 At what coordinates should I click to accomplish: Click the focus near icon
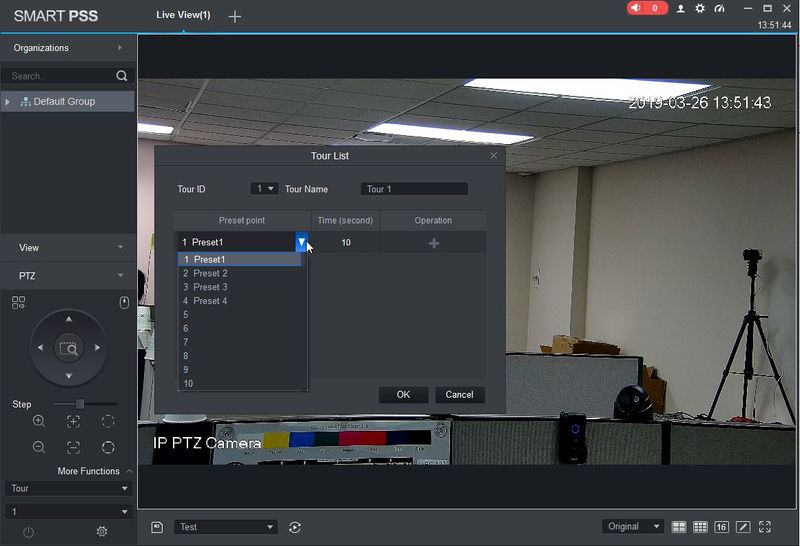(73, 421)
